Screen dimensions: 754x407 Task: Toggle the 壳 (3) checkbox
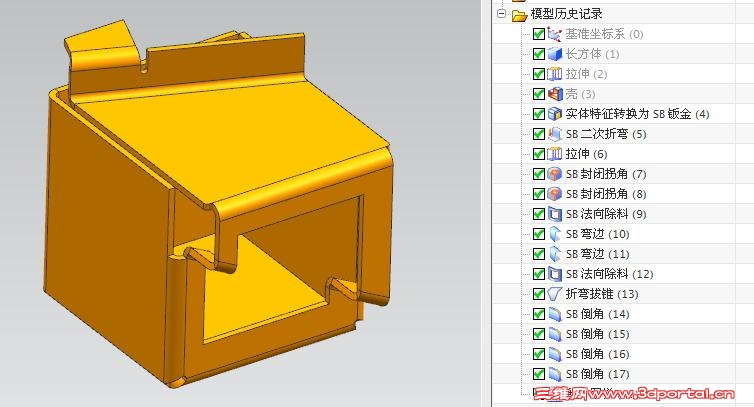click(x=539, y=94)
